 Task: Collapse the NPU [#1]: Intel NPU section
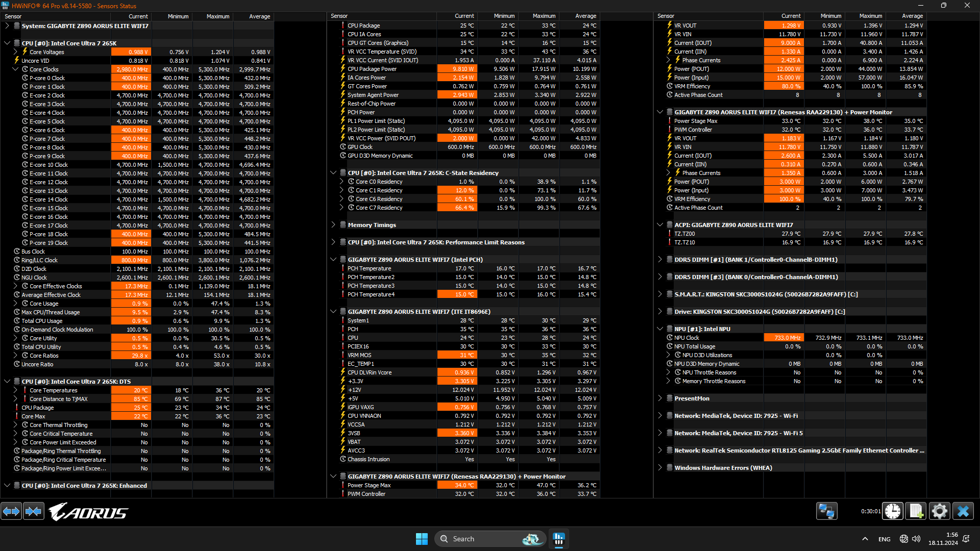click(660, 329)
